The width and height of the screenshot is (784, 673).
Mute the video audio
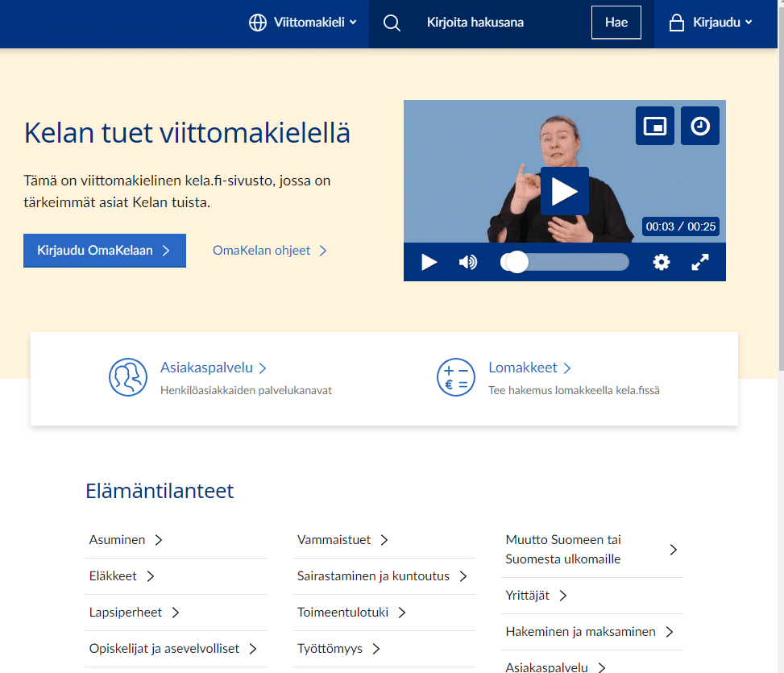pyautogui.click(x=468, y=262)
